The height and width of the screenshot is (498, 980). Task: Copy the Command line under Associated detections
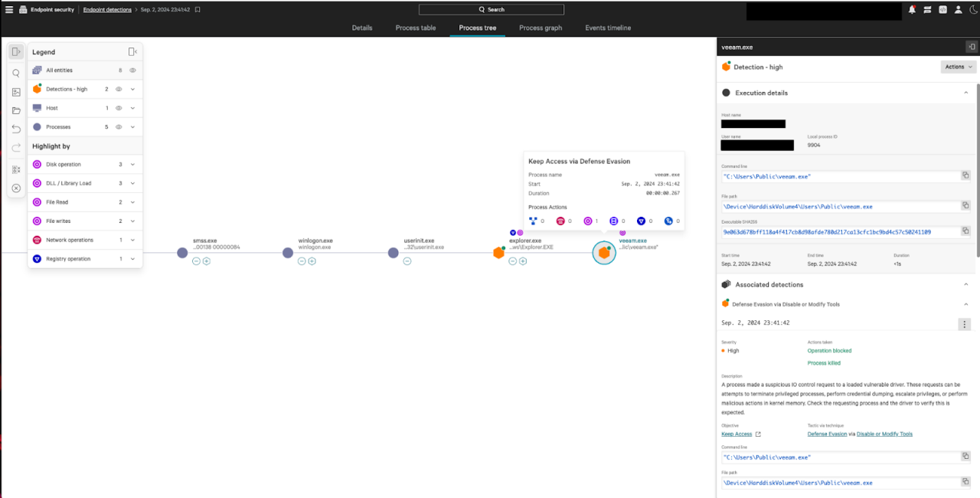965,457
